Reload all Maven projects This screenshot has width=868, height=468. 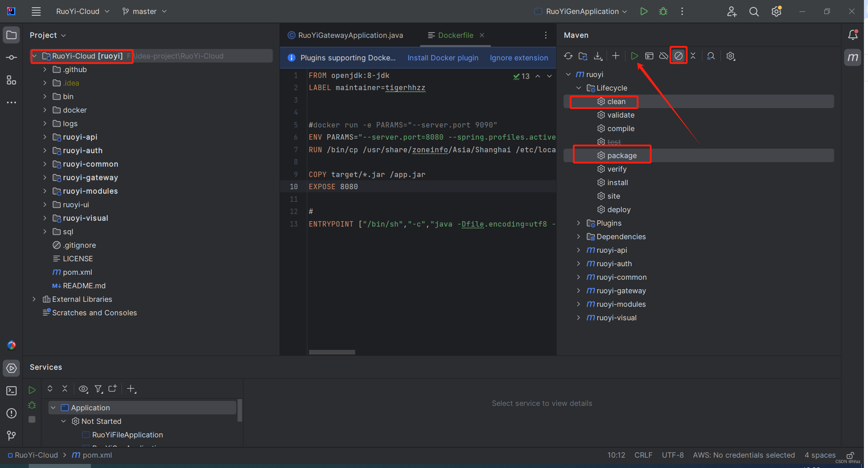point(568,56)
